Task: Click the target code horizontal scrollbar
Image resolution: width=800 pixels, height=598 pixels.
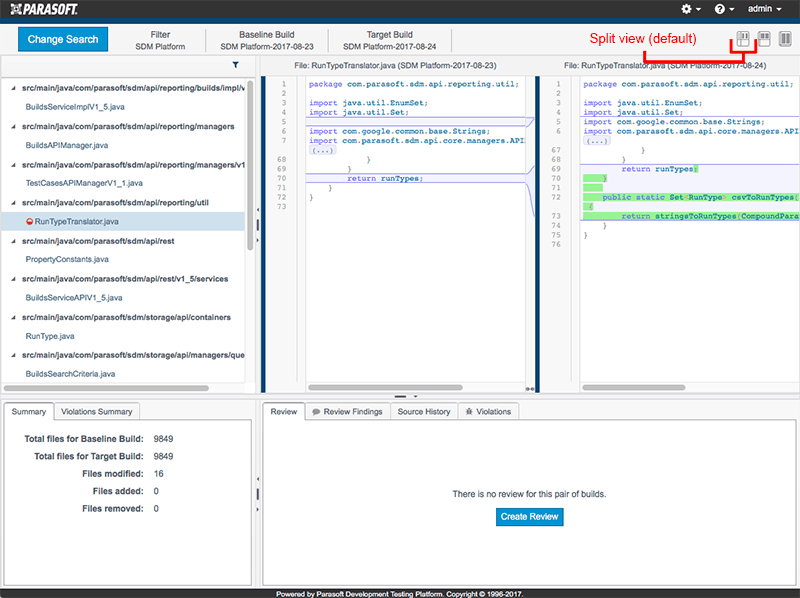Action: (634, 388)
